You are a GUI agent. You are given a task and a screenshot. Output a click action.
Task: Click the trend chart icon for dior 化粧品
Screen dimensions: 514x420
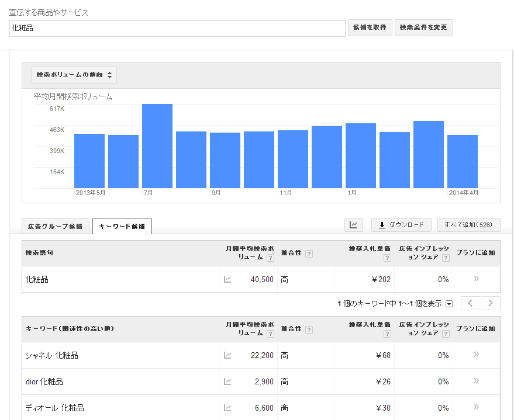(x=227, y=381)
